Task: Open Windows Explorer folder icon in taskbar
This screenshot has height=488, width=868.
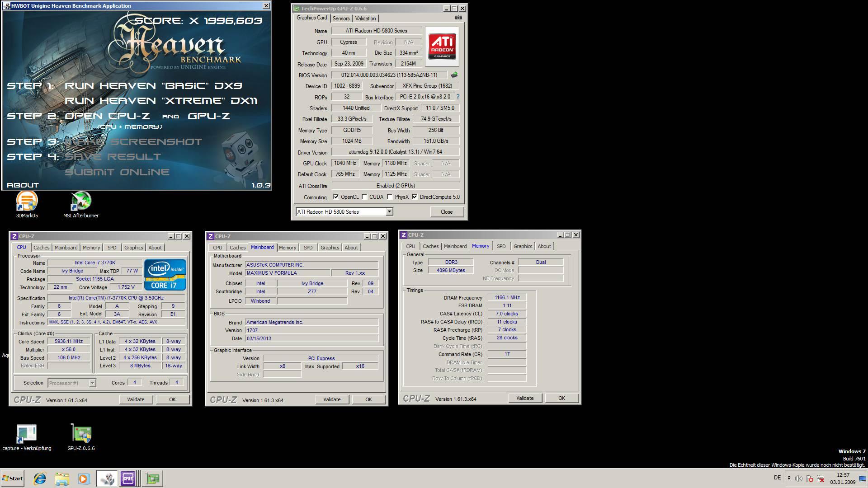Action: coord(62,478)
